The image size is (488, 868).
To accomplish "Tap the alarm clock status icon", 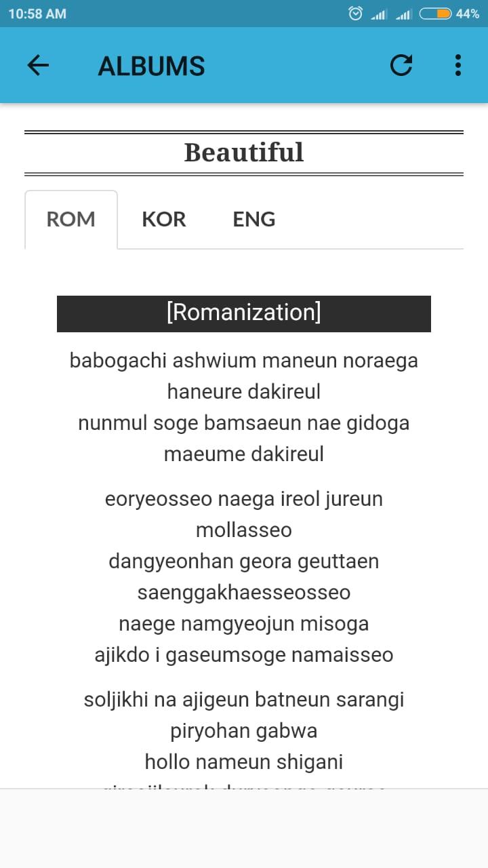I will (355, 14).
